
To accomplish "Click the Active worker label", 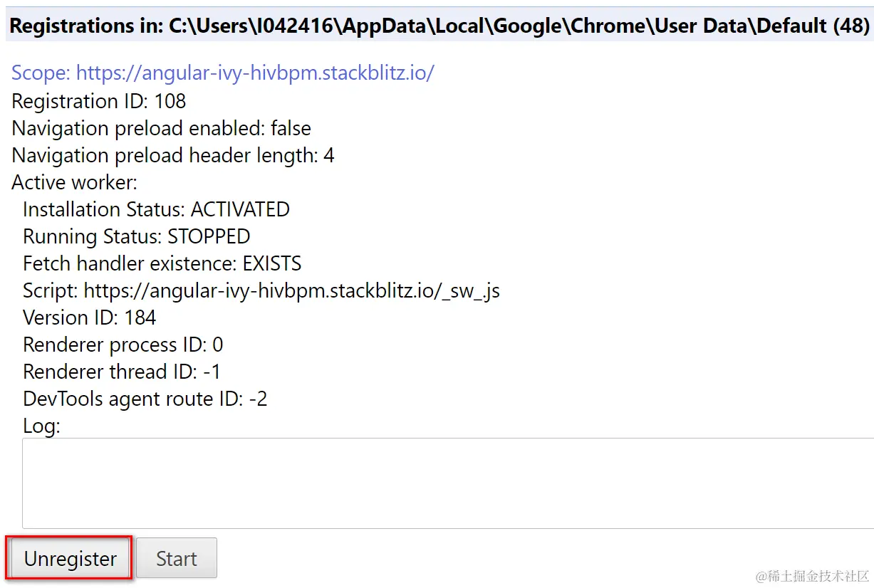I will pos(74,182).
